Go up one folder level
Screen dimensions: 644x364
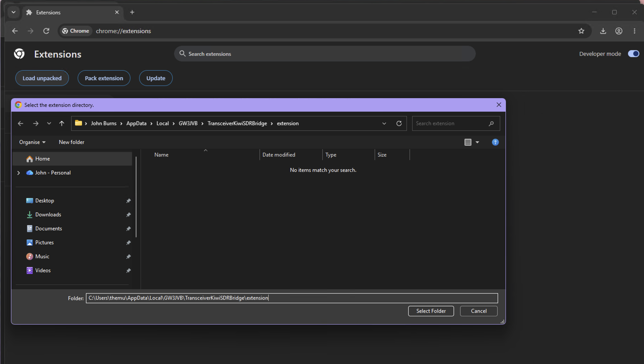62,123
